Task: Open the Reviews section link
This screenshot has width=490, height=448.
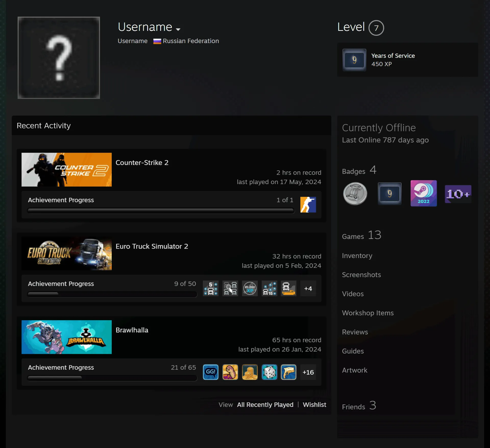Action: tap(355, 332)
